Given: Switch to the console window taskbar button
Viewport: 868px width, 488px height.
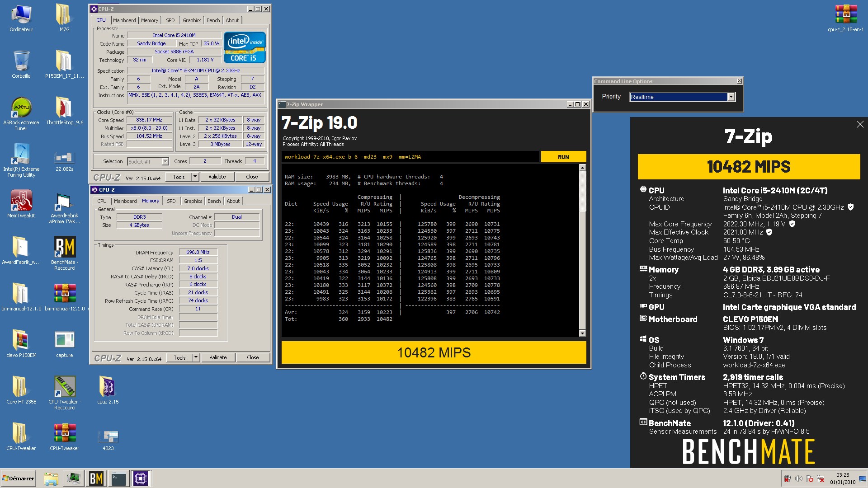Looking at the screenshot, I should (118, 479).
